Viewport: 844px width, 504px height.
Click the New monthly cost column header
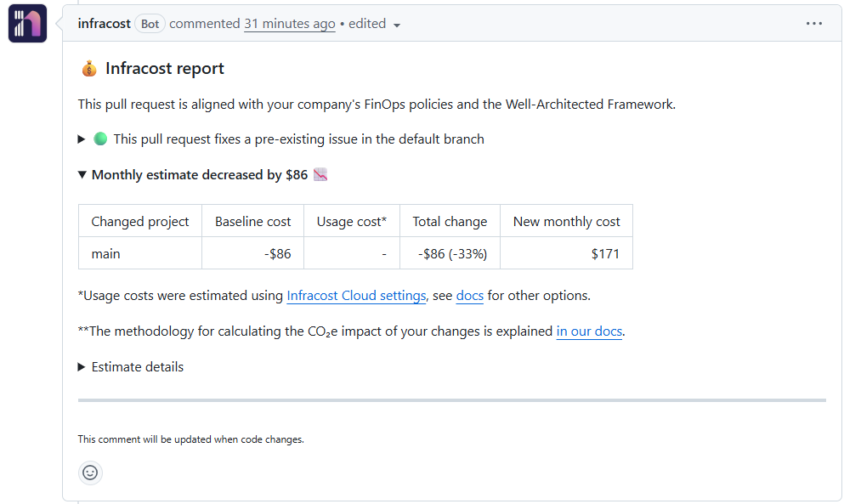[566, 221]
